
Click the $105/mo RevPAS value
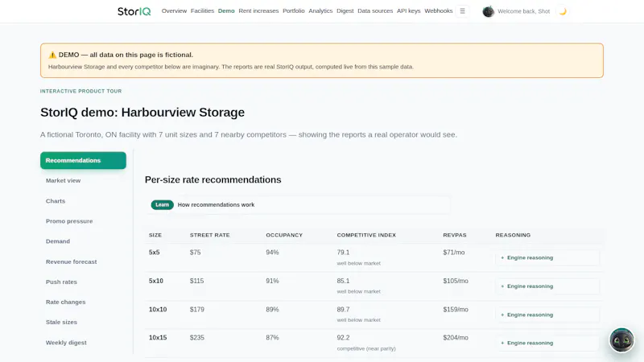pos(456,281)
